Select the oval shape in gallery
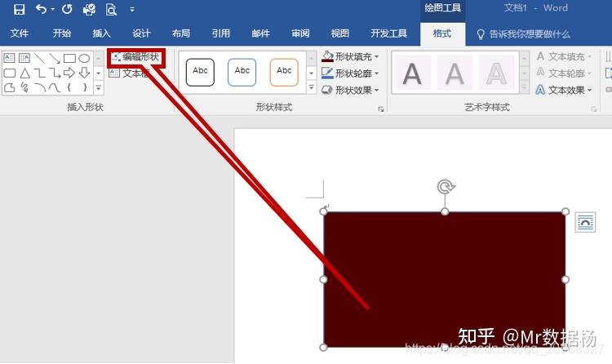The height and width of the screenshot is (364, 612). point(84,58)
